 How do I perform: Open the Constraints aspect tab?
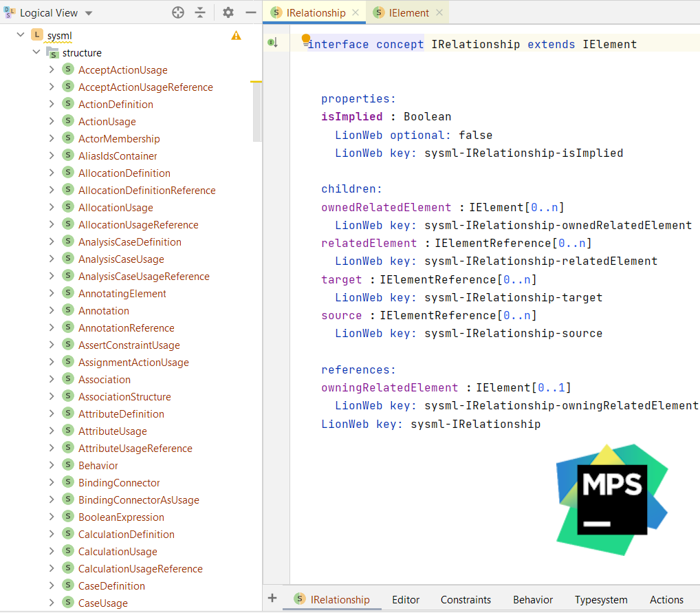pyautogui.click(x=466, y=599)
